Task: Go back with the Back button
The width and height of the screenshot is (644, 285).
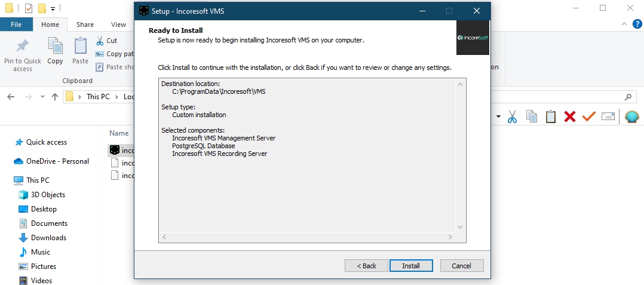Action: tap(366, 266)
